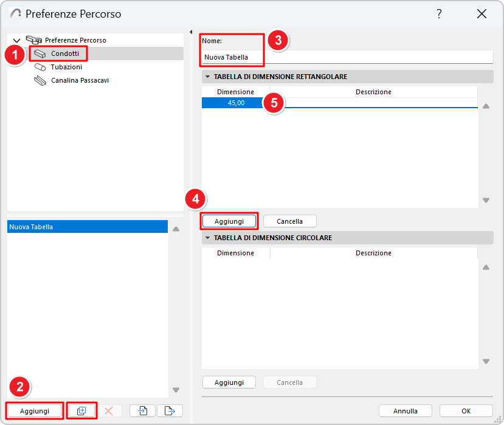Click the table list scroll down arrow
The width and height of the screenshot is (504, 425).
(x=176, y=390)
